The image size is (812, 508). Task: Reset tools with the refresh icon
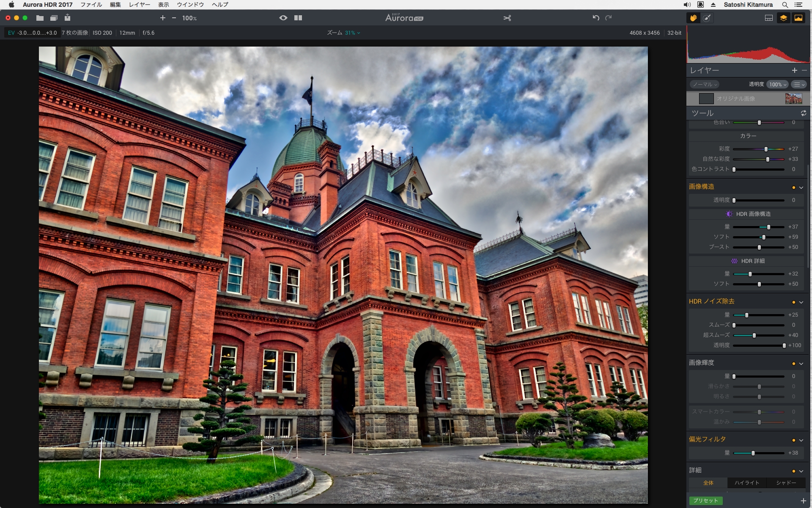point(803,113)
